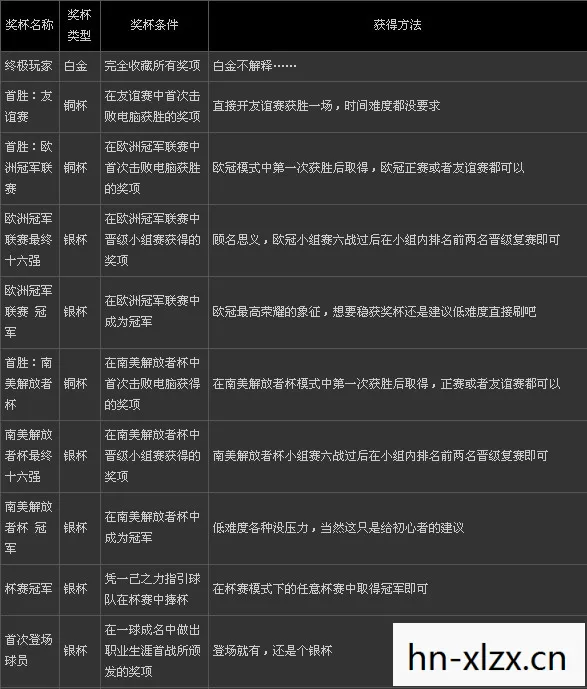The height and width of the screenshot is (689, 587).
Task: Select the 终极玩家 trophy name cell
Action: 29,66
